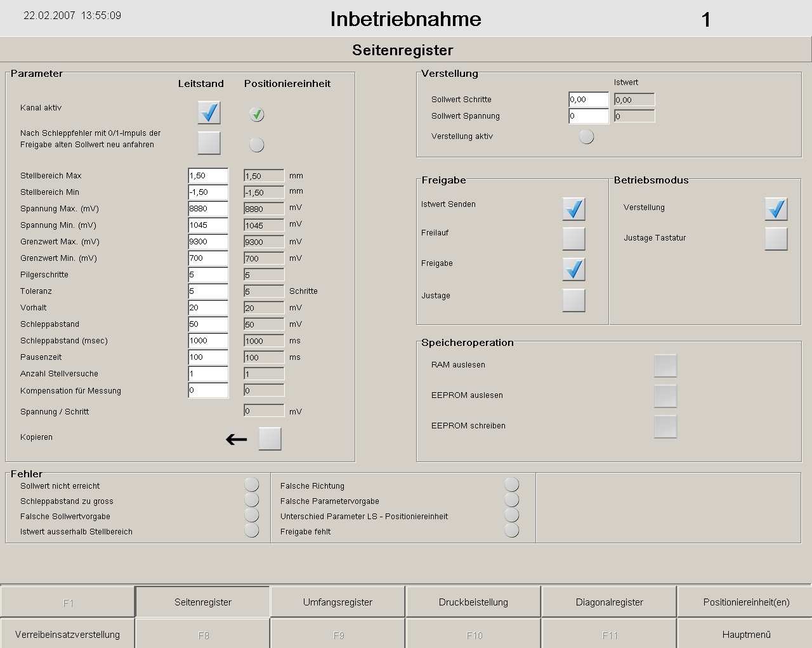The height and width of the screenshot is (648, 812).
Task: Click Spannung Max. Positioniereinheit value 8880
Action: (264, 209)
